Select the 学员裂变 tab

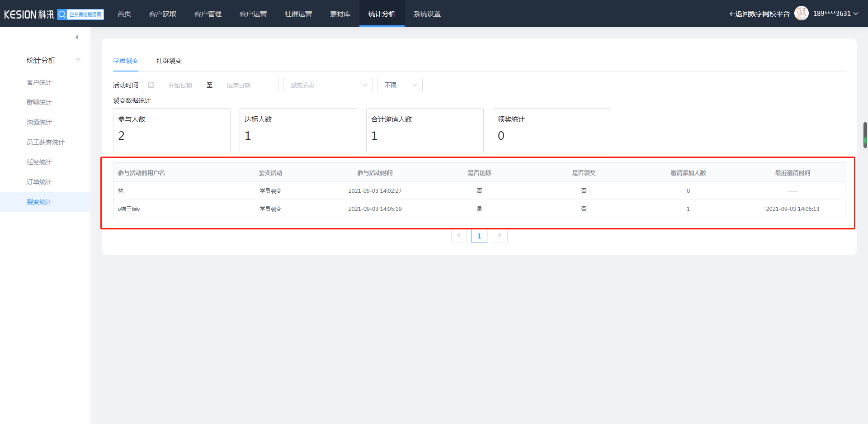(x=126, y=61)
